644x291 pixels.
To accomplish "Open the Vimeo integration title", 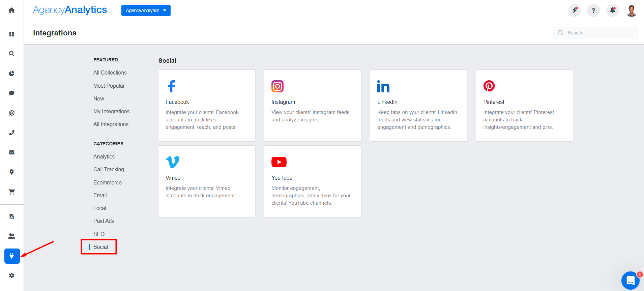I will pyautogui.click(x=173, y=178).
